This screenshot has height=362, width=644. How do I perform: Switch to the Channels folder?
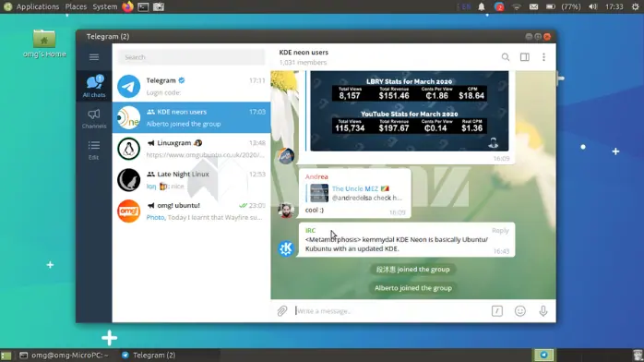[94, 118]
